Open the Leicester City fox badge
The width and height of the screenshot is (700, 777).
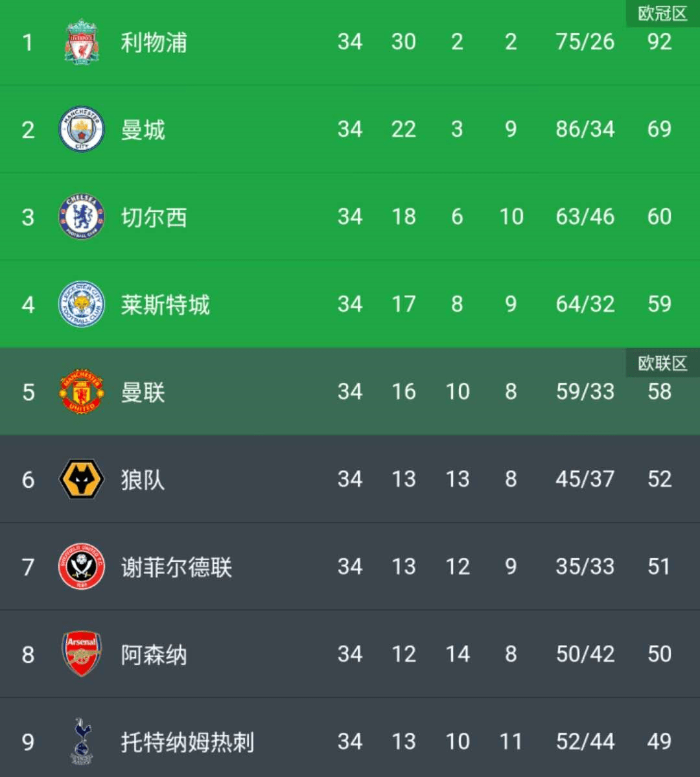pyautogui.click(x=82, y=304)
